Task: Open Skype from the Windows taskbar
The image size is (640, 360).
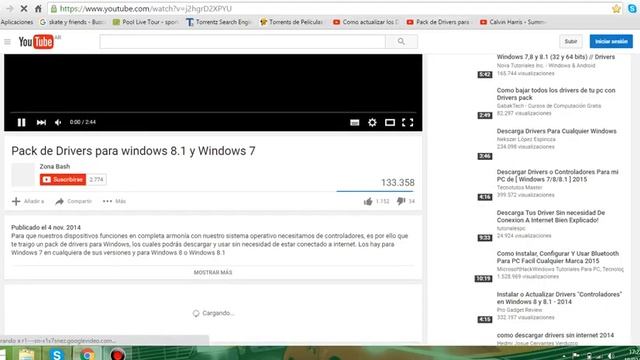Action: tap(57, 354)
